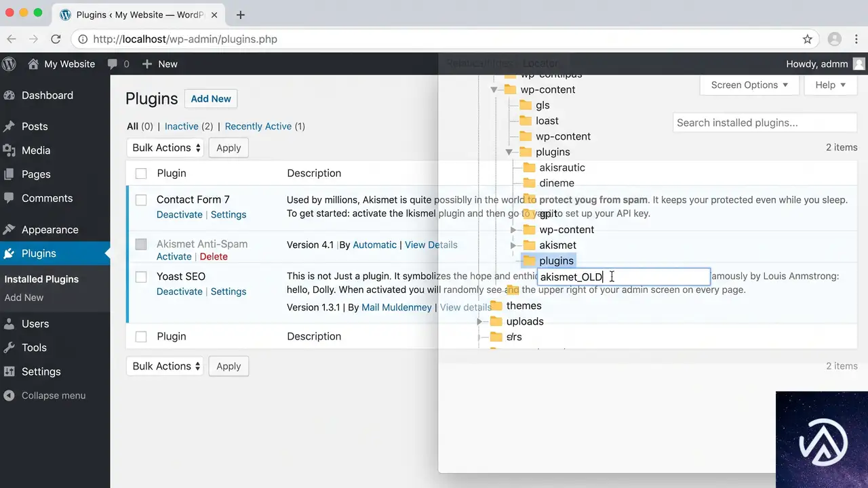The height and width of the screenshot is (488, 868).
Task: Click the loast folder icon
Action: tap(525, 121)
